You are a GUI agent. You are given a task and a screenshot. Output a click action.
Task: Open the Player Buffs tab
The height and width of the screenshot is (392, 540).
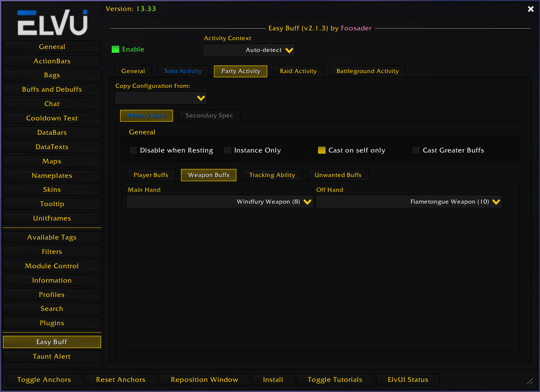151,175
